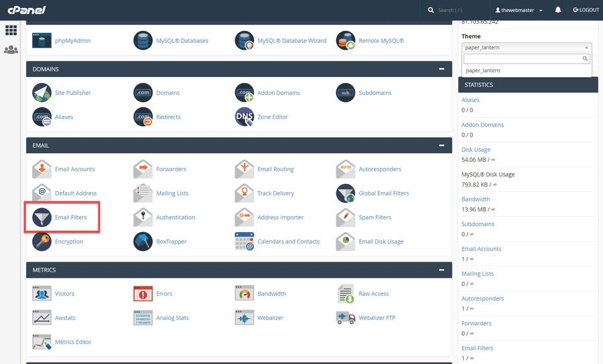
Task: Open the Global Email Filters funnel icon
Action: click(345, 193)
